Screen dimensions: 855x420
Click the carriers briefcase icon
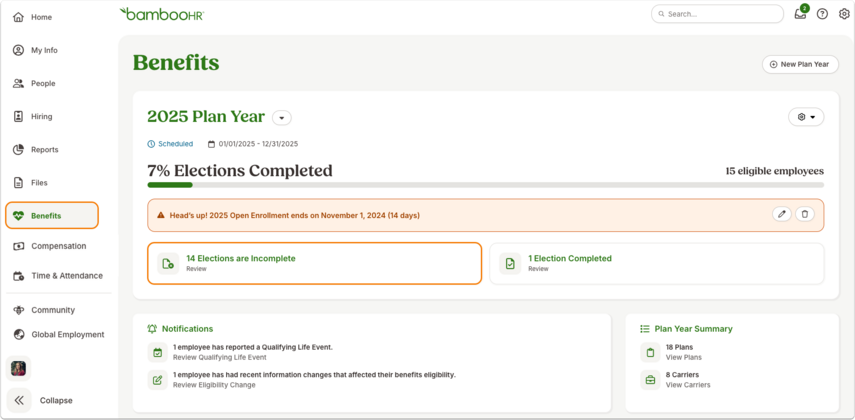tap(650, 380)
